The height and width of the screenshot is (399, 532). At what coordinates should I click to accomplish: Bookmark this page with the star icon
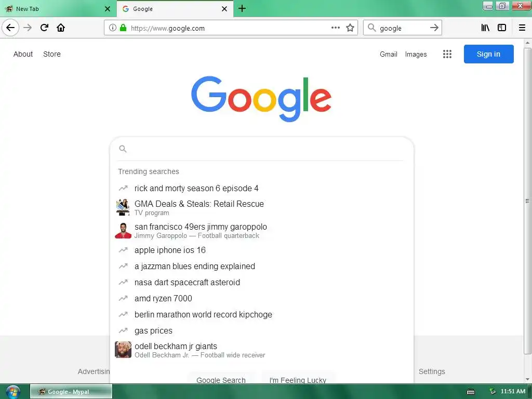pyautogui.click(x=350, y=28)
